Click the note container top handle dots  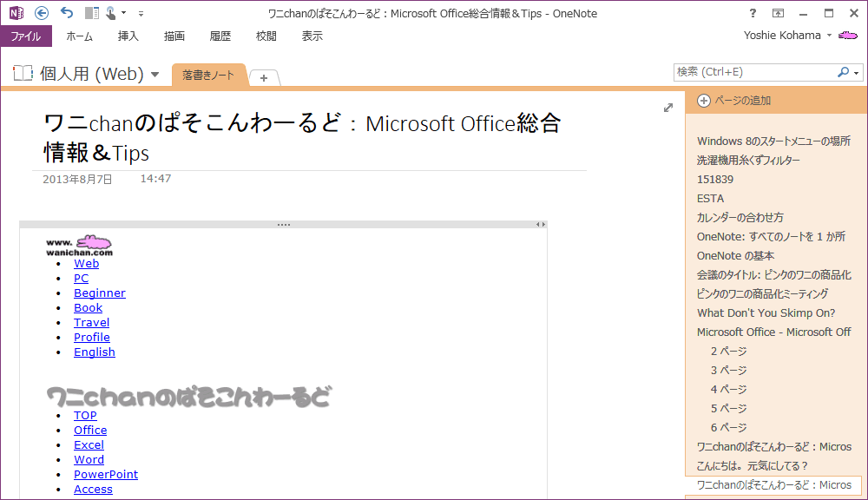coord(284,225)
